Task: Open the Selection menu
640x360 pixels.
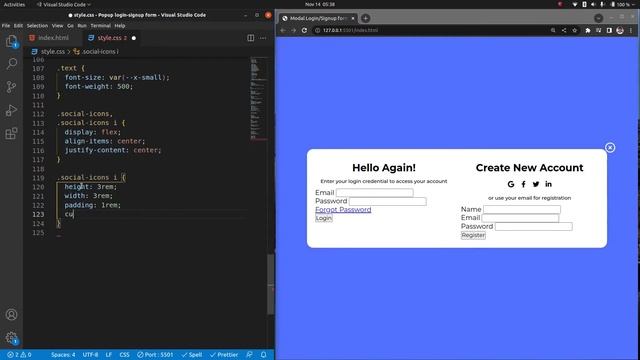Action: [37, 26]
